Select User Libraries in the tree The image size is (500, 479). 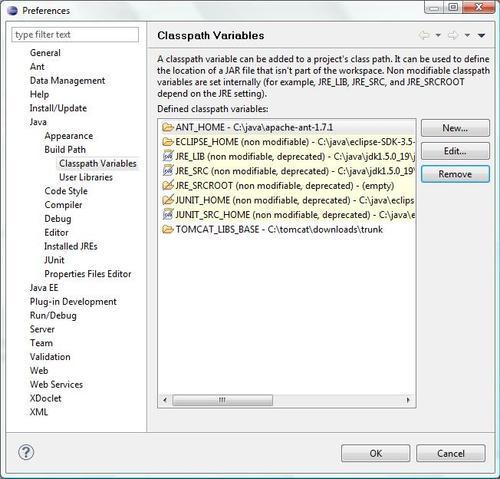[x=86, y=177]
